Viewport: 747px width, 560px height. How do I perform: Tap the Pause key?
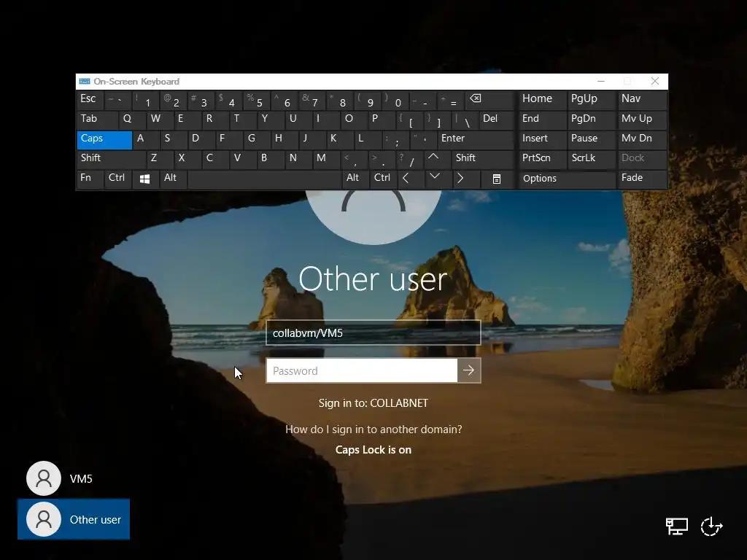(x=591, y=139)
